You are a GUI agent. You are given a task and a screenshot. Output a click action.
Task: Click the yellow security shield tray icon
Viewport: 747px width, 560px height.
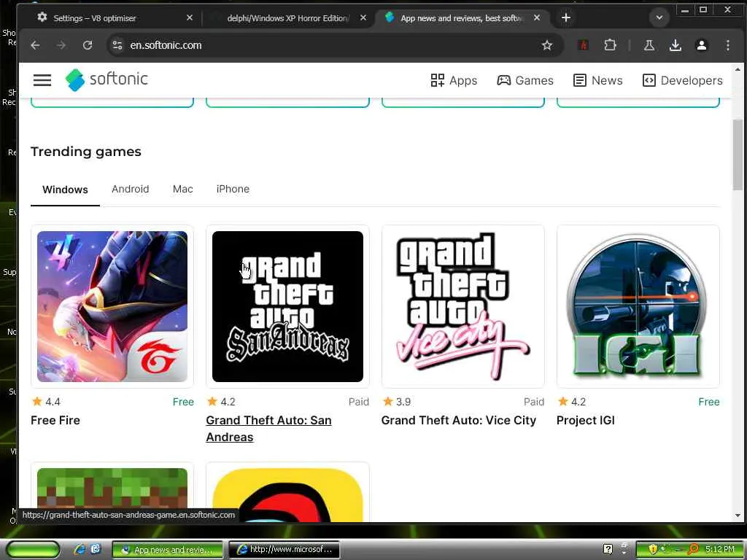tap(653, 550)
